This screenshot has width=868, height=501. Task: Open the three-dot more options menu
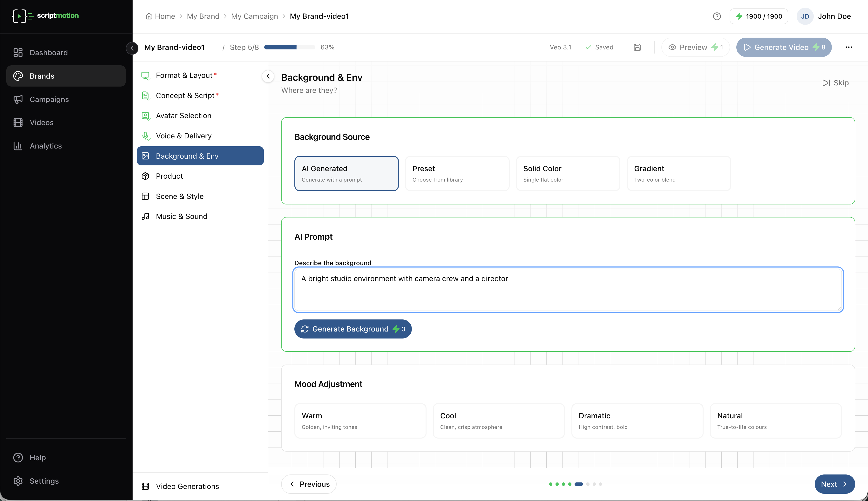848,47
